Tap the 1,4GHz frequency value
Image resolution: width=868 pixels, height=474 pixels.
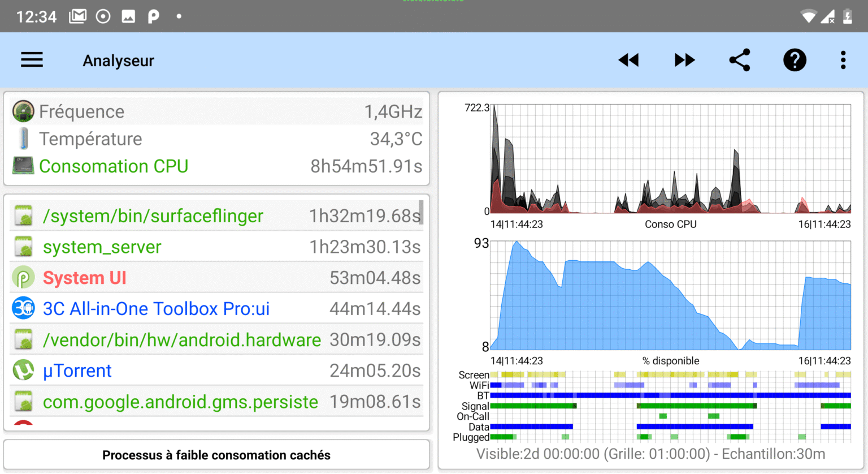[x=393, y=112]
